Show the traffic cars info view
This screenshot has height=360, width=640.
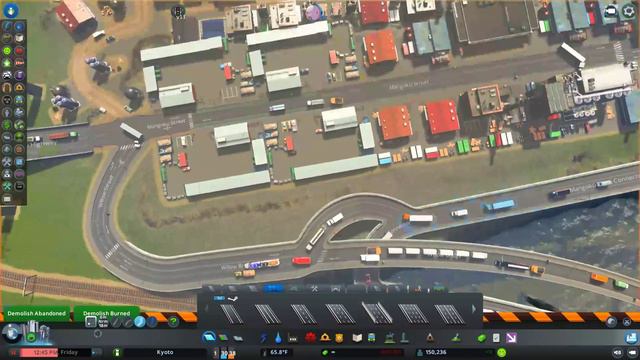pyautogui.click(x=7, y=76)
